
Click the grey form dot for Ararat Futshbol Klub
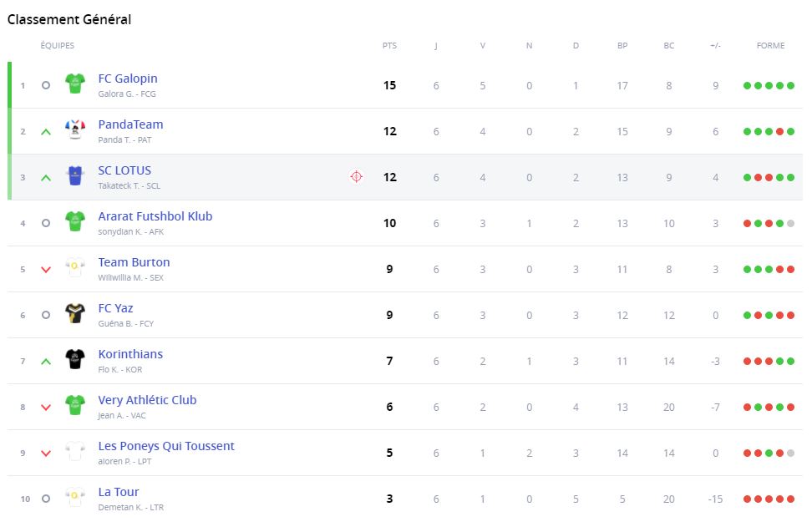[790, 223]
